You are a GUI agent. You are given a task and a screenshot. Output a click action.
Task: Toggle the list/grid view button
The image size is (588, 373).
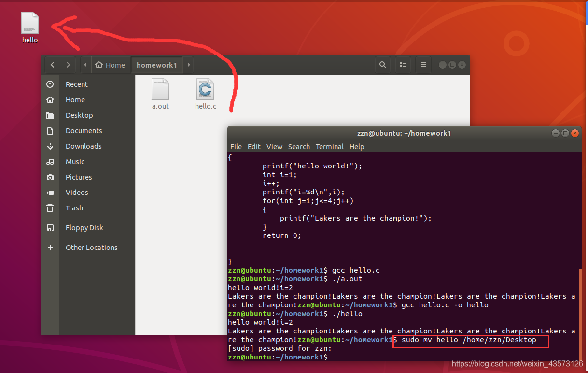point(403,65)
